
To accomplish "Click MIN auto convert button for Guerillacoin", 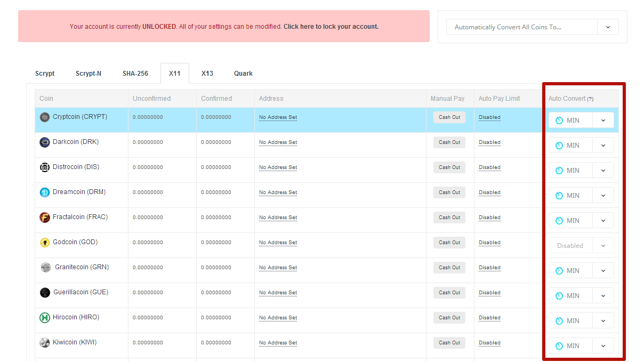I will (570, 295).
